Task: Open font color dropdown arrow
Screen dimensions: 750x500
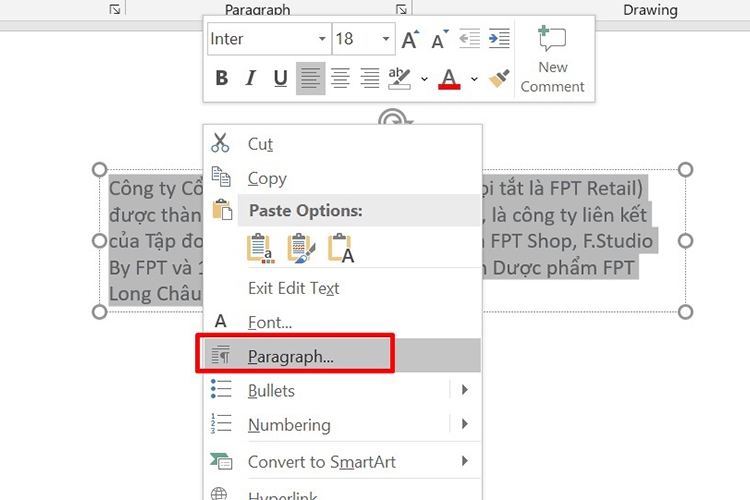Action: (x=474, y=78)
